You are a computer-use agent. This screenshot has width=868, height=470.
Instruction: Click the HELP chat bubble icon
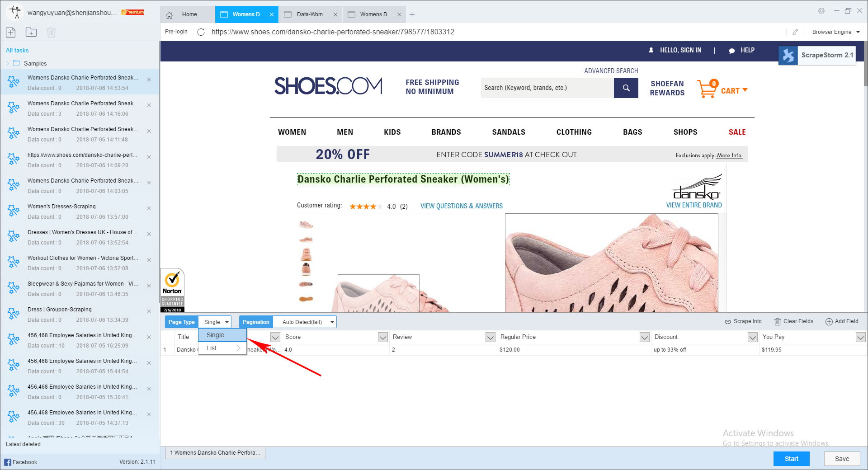coord(731,51)
